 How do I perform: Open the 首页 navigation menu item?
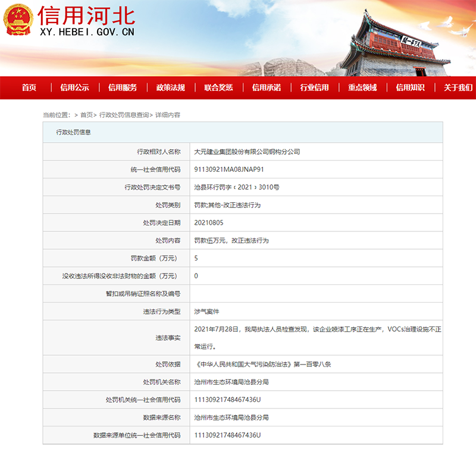tap(29, 87)
